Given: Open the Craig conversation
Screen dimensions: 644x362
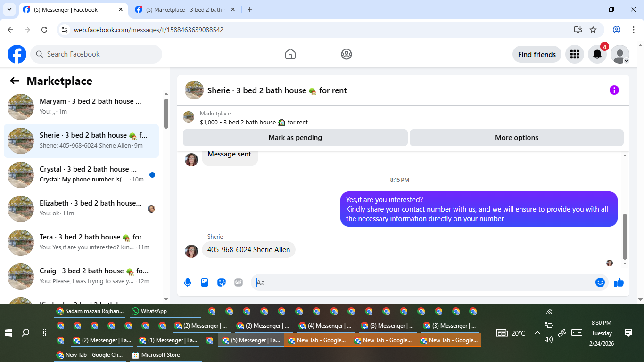Looking at the screenshot, I should 81,277.
